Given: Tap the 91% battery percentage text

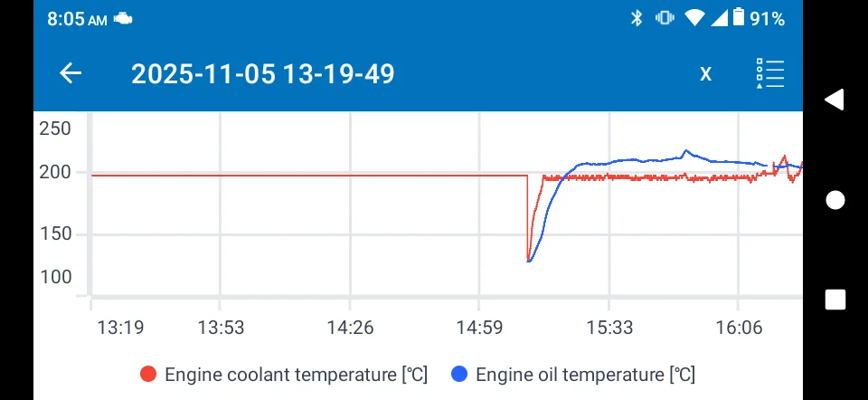Looking at the screenshot, I should click(x=767, y=18).
